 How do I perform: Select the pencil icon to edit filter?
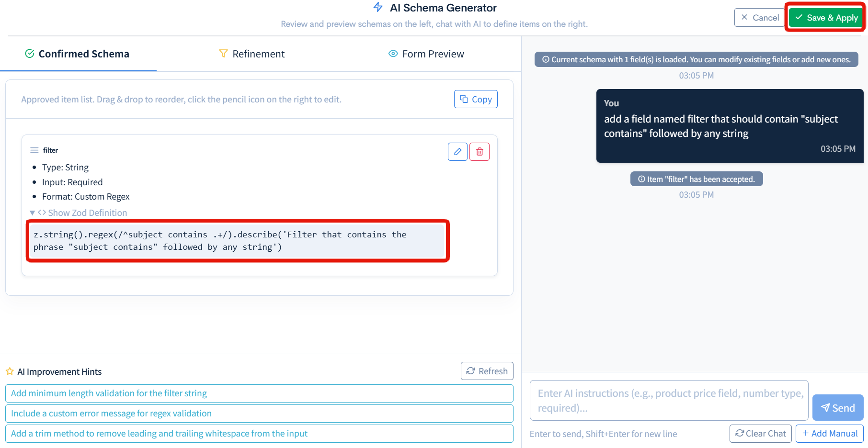click(x=457, y=151)
